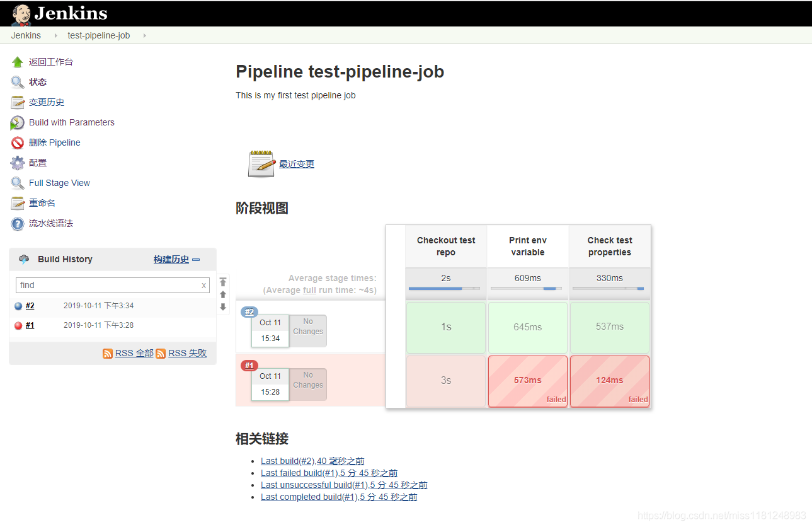Click the Print env variable column header

point(528,246)
